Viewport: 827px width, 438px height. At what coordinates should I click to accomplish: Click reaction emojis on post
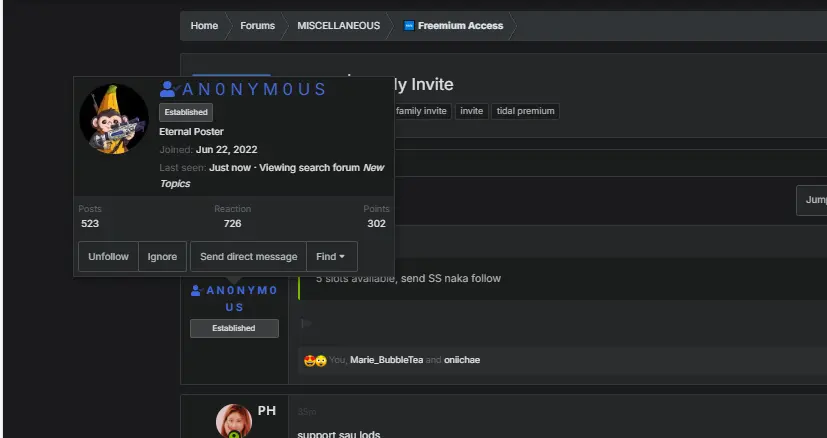pos(315,360)
